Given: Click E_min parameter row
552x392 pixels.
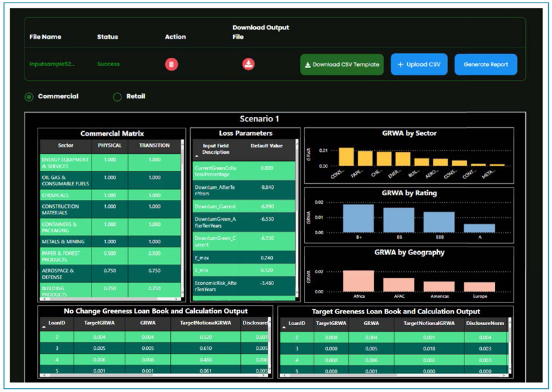Looking at the screenshot, I should (244, 270).
